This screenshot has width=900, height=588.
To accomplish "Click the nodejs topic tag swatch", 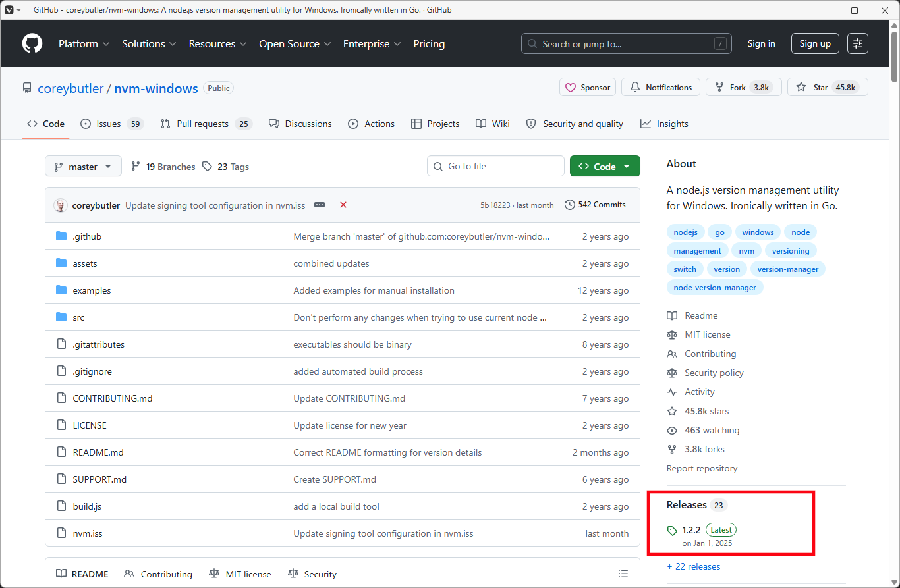I will [x=685, y=232].
